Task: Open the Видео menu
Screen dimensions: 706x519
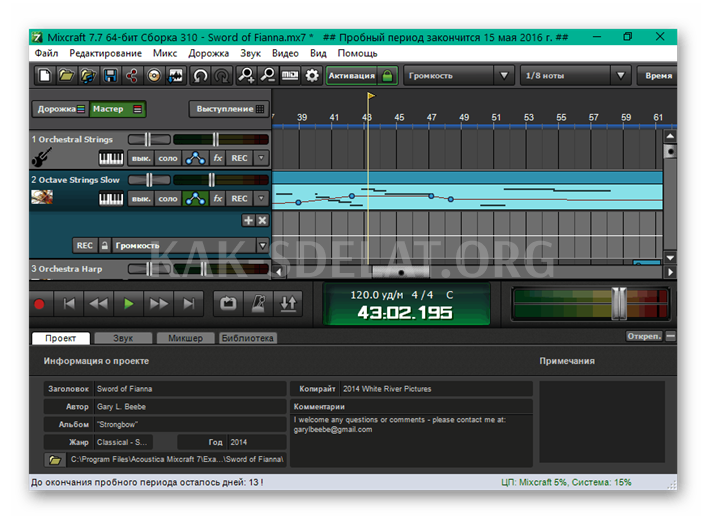Action: [285, 53]
